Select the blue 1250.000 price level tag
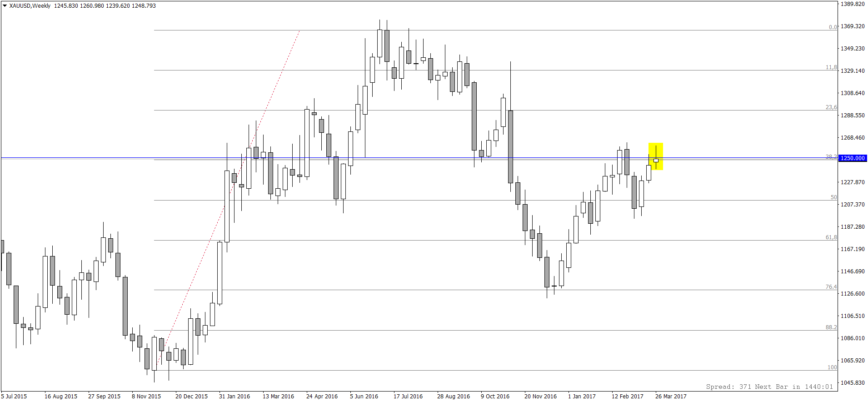Image resolution: width=868 pixels, height=402 pixels. (x=853, y=158)
